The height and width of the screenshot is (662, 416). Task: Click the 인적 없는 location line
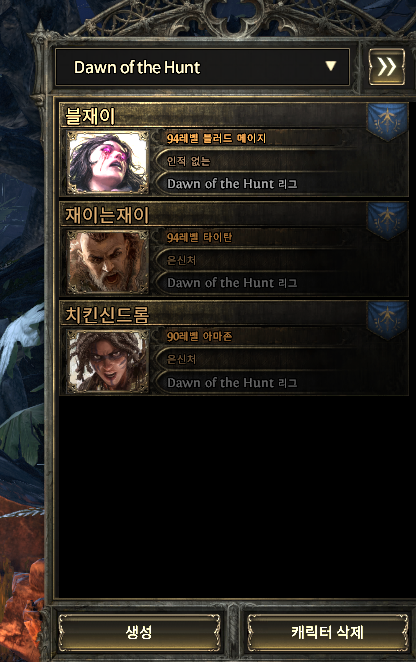tap(188, 161)
